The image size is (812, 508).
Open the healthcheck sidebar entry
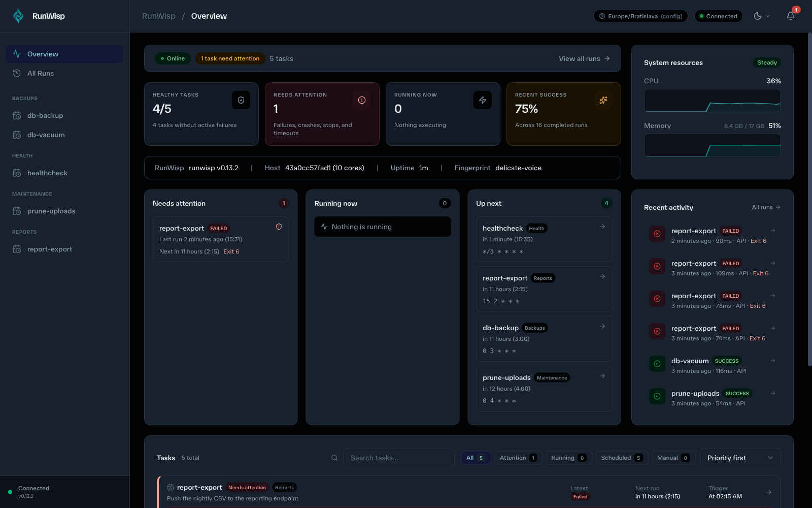click(x=64, y=173)
